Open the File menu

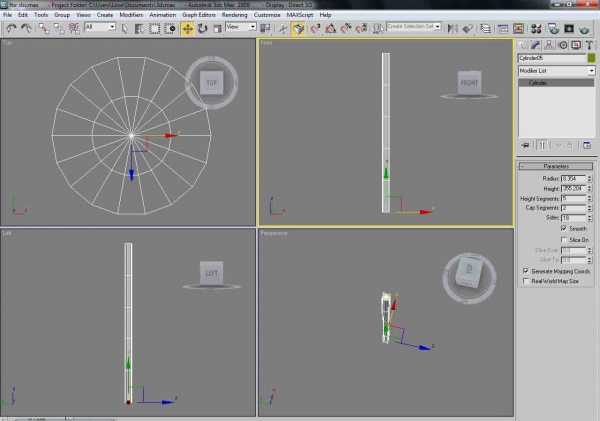tap(8, 15)
